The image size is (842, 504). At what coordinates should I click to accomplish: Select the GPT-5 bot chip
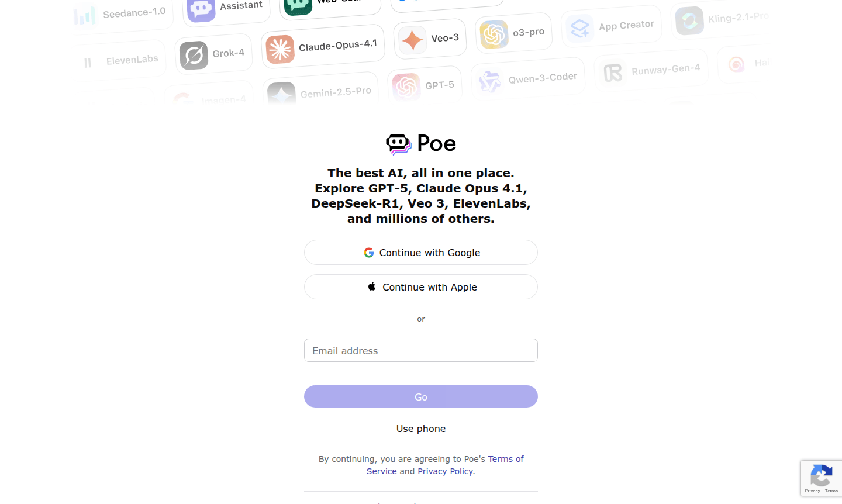coord(425,84)
